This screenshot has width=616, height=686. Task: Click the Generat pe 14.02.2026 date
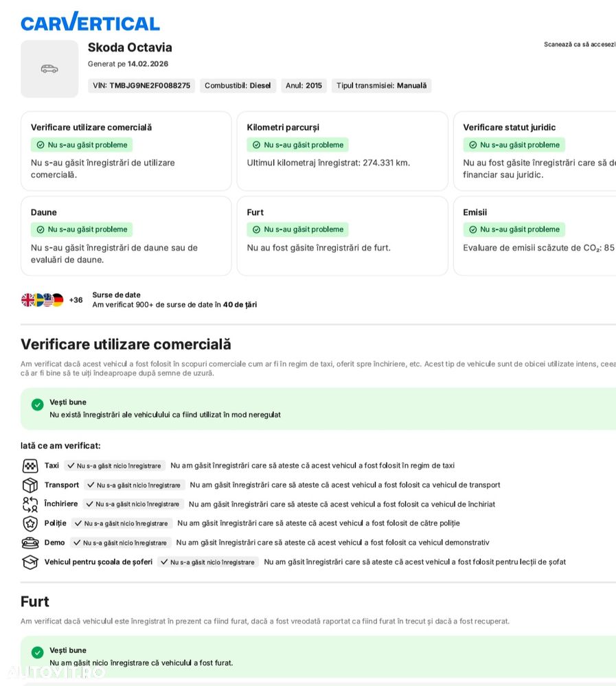[128, 64]
